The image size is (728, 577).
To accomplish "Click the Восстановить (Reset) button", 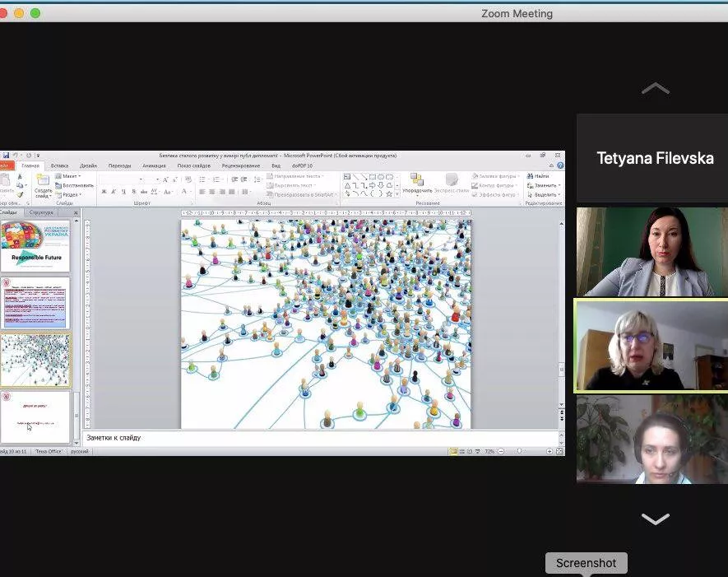I will tap(75, 185).
